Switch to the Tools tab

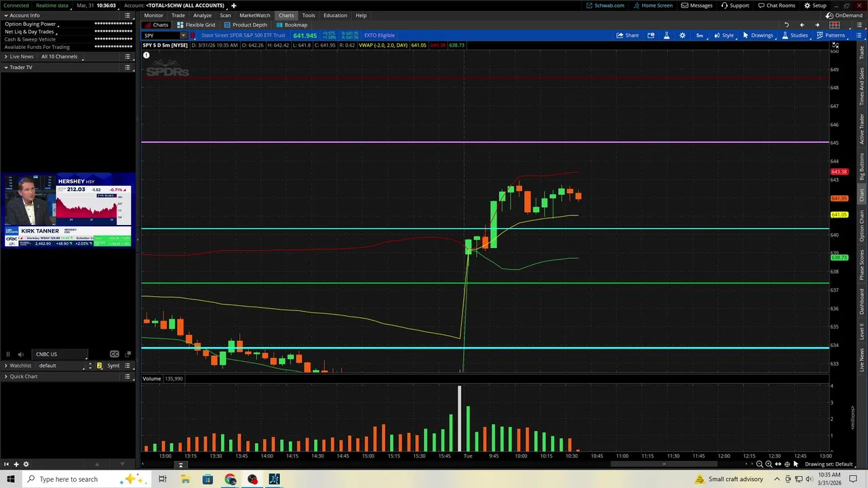pos(309,15)
